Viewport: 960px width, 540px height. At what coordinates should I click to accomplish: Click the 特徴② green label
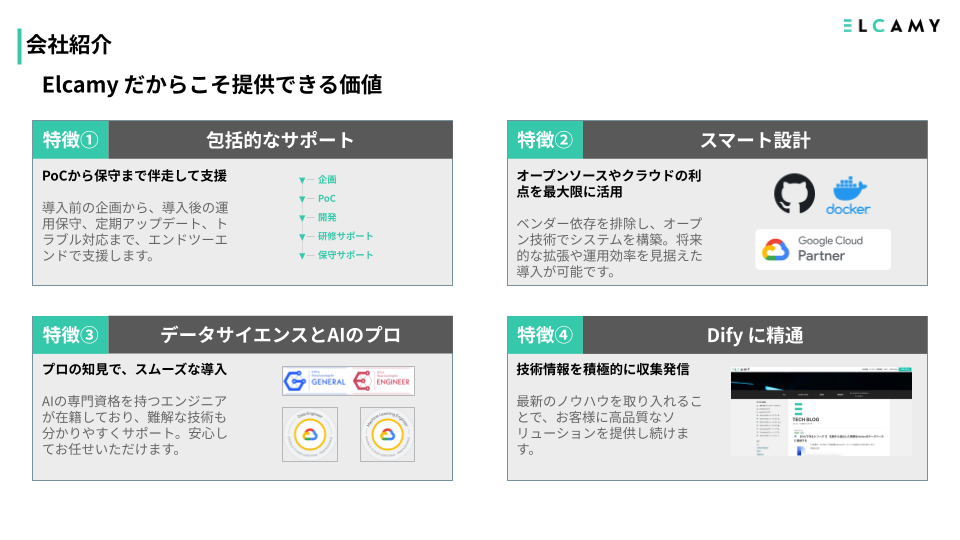point(545,140)
